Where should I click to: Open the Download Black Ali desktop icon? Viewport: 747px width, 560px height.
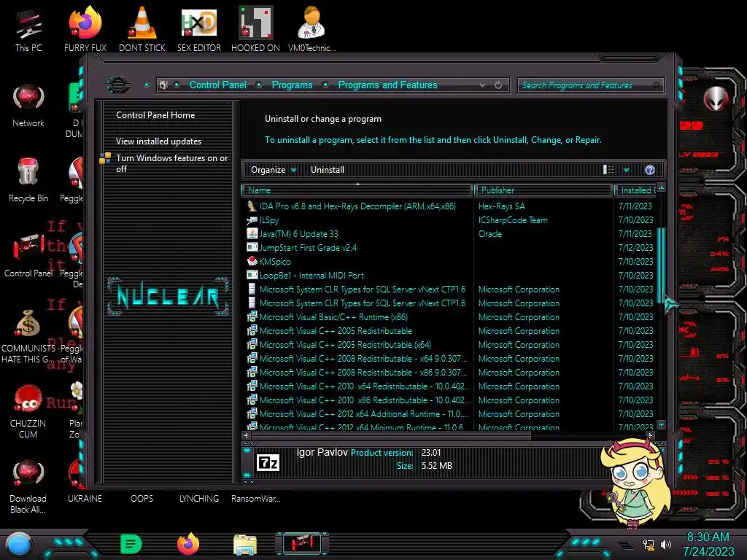click(x=28, y=486)
